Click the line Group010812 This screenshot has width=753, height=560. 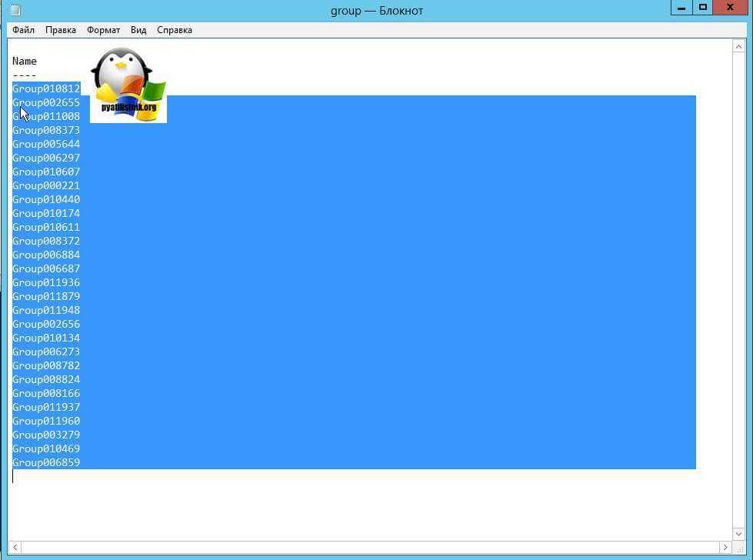(46, 88)
